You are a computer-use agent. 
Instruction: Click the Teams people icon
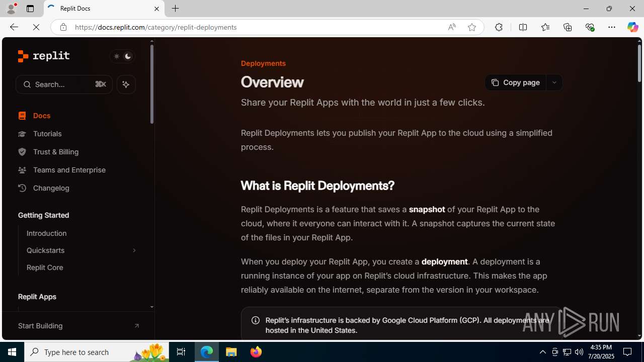click(x=22, y=170)
